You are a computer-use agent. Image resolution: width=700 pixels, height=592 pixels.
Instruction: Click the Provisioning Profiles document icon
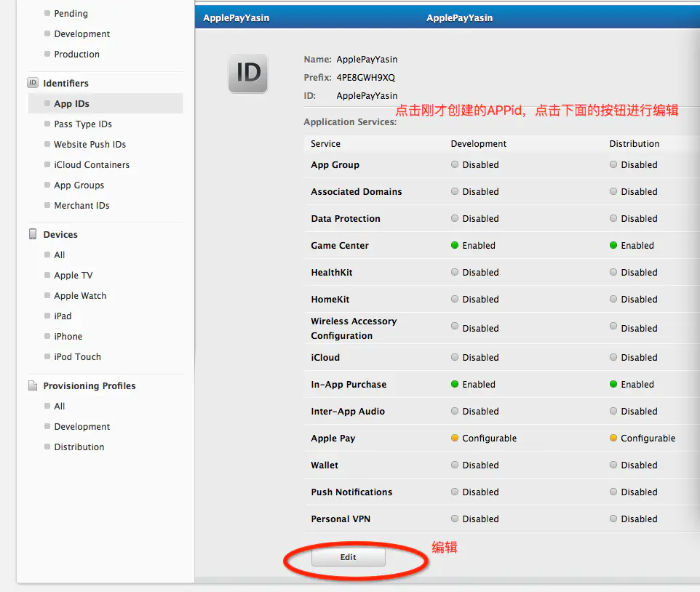click(x=32, y=385)
